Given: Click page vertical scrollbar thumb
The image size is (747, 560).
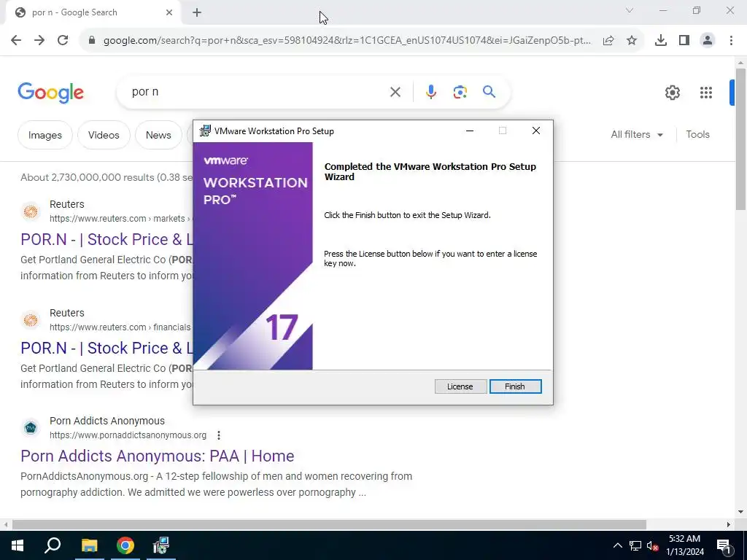Looking at the screenshot, I should click(740, 139).
